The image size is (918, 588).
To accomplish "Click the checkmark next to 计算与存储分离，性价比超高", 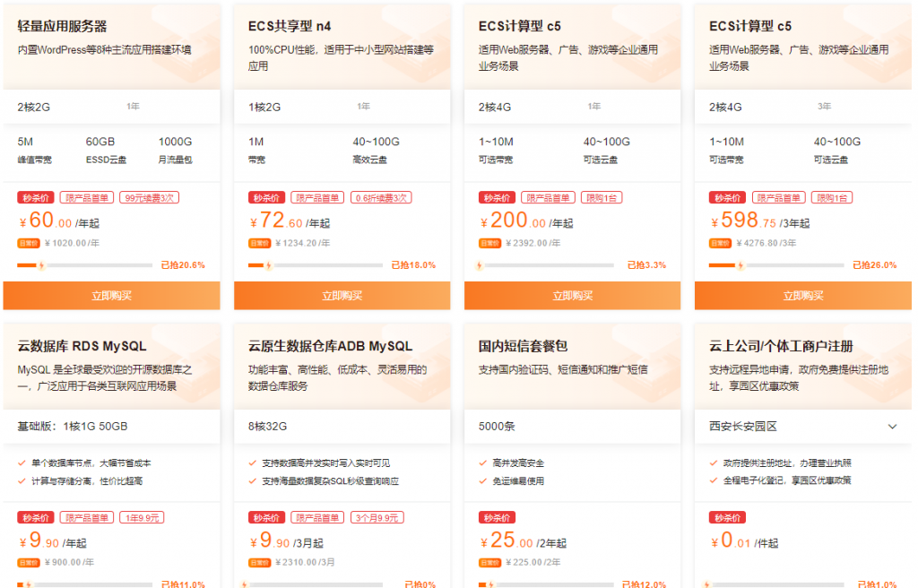I will pos(22,481).
